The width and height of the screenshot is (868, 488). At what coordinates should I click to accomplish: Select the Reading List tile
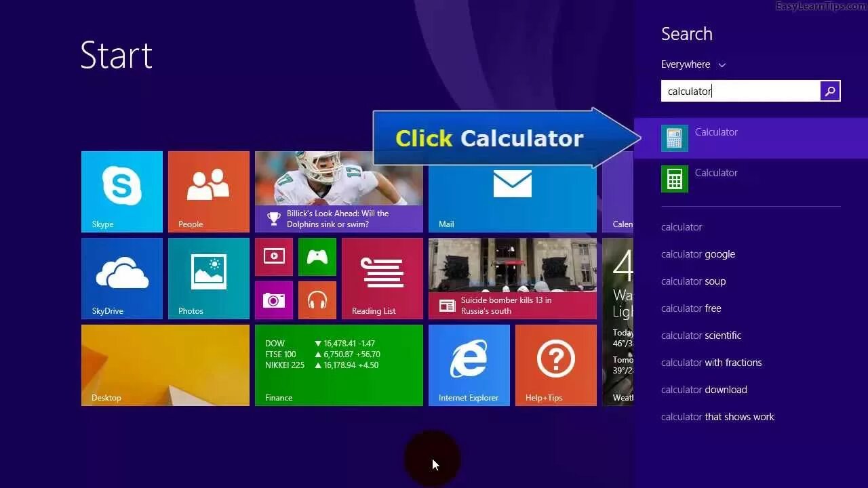(382, 278)
